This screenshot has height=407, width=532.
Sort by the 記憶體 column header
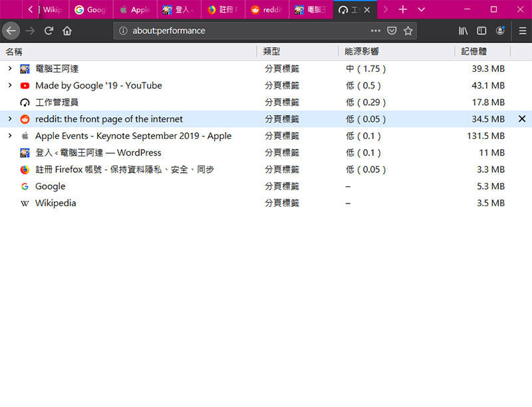tap(483, 52)
